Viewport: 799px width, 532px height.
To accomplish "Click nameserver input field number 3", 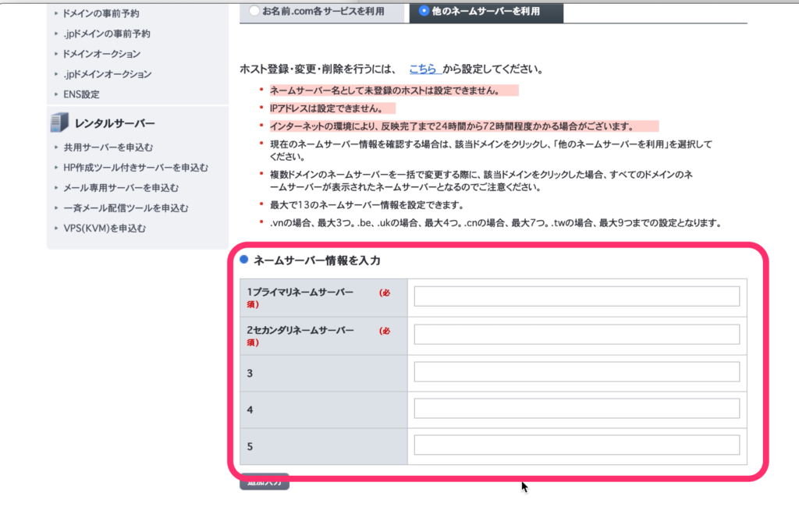I will click(x=576, y=372).
